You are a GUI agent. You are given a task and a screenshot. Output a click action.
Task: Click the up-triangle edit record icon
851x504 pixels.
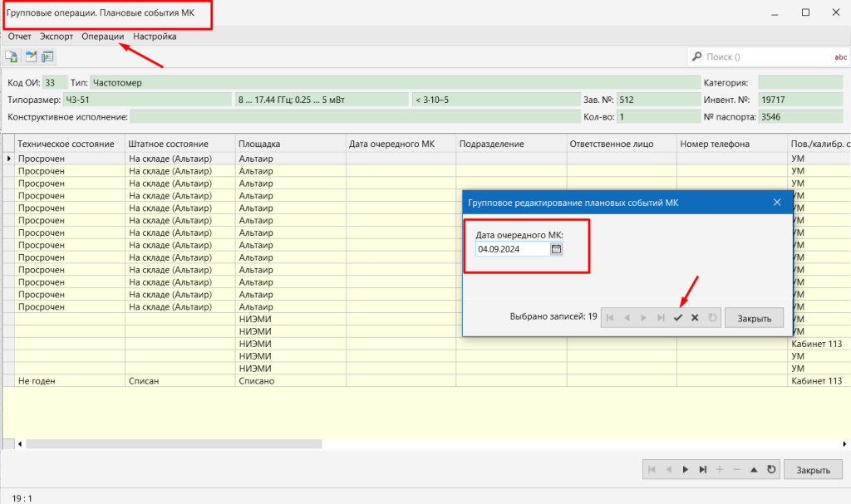[x=754, y=470]
